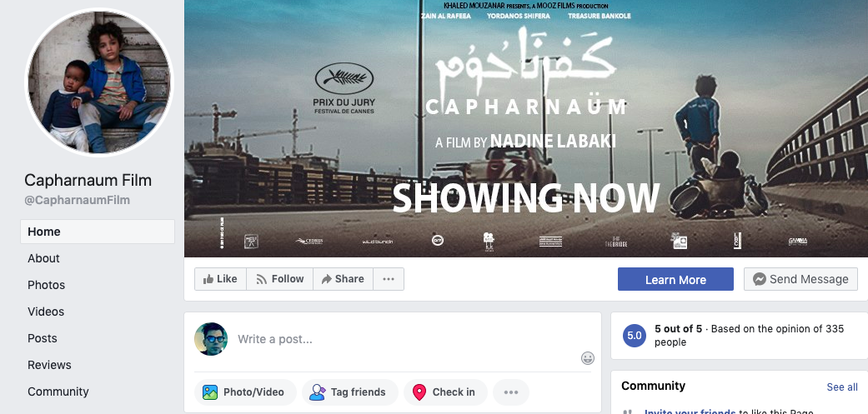Open the Videos sidebar item
The width and height of the screenshot is (868, 414).
click(x=46, y=312)
